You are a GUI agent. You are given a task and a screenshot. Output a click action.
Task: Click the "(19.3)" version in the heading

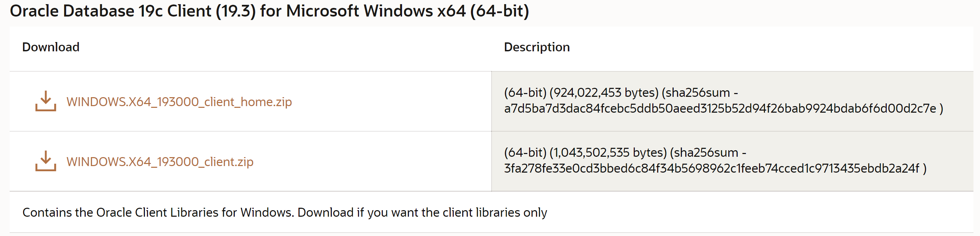(x=235, y=11)
